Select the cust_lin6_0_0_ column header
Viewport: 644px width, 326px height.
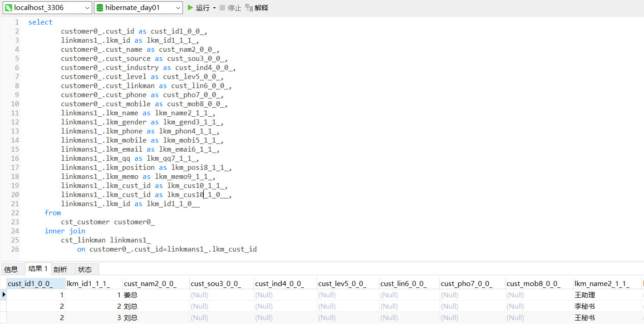[409, 284]
